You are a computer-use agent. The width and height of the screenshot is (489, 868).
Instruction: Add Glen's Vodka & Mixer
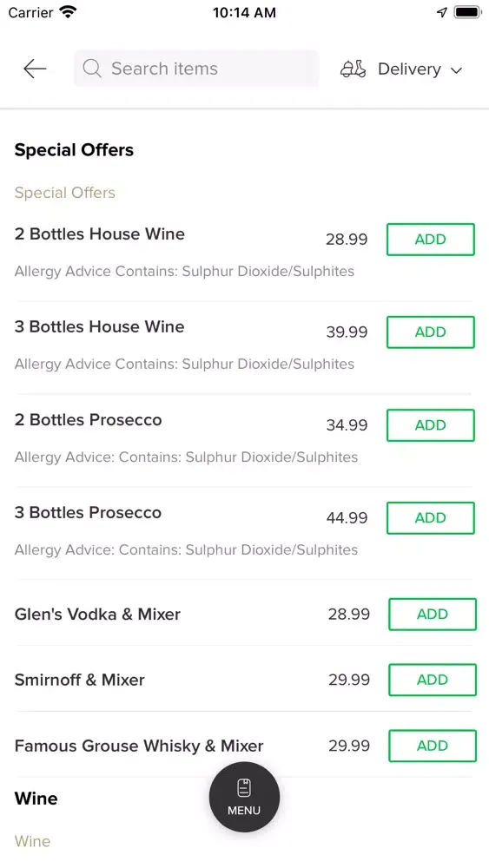coord(432,614)
